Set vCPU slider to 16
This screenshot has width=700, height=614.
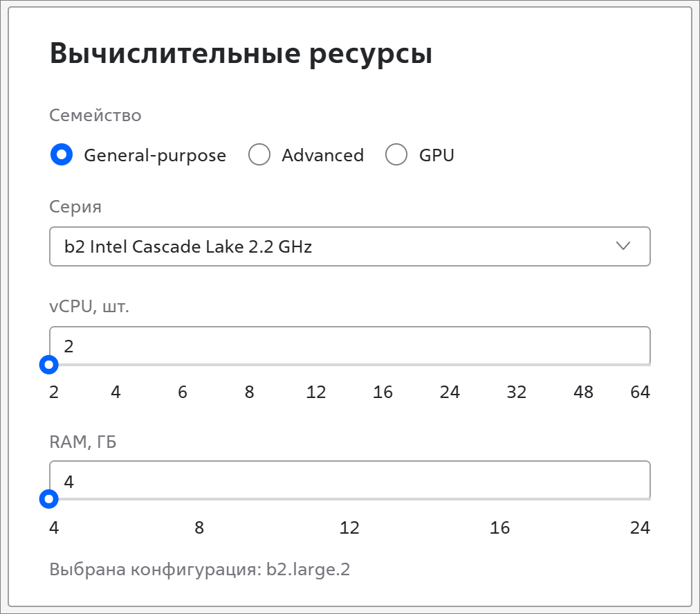[x=383, y=392]
